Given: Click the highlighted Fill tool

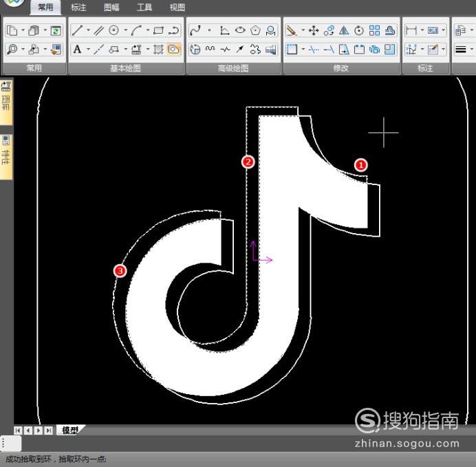Looking at the screenshot, I should pyautogui.click(x=174, y=49).
